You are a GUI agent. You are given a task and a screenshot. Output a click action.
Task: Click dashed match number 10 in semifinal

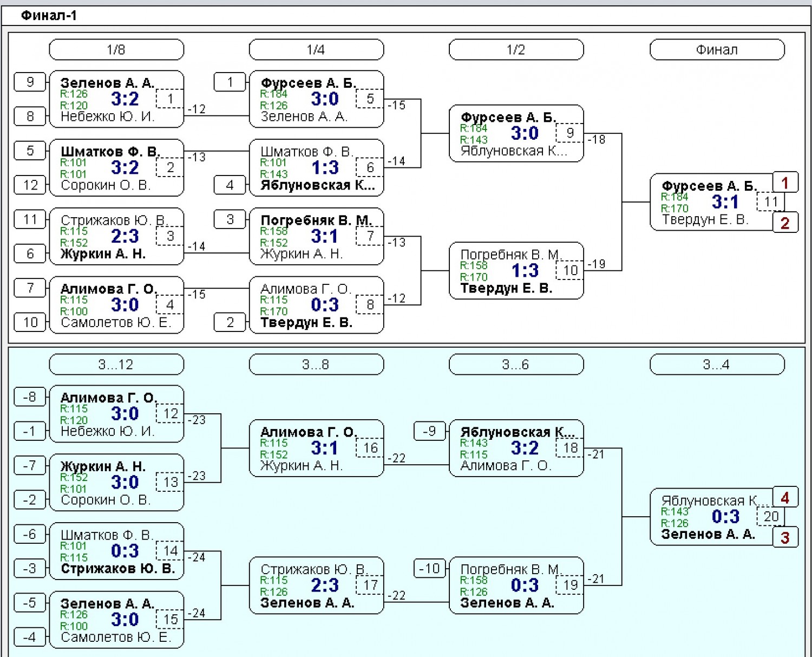[x=570, y=271]
